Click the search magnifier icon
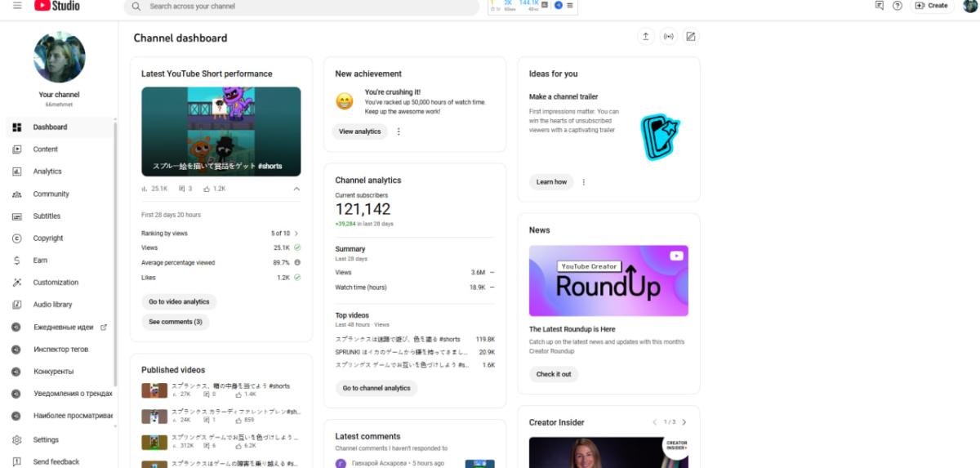The height and width of the screenshot is (468, 980). pyautogui.click(x=136, y=6)
